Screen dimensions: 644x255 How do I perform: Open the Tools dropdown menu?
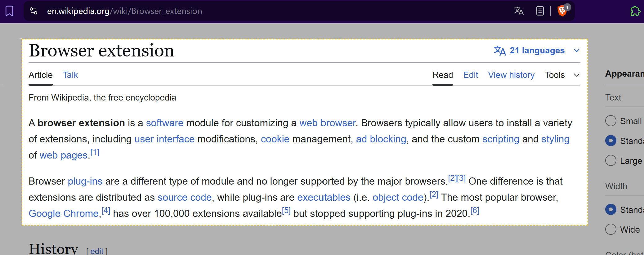[x=561, y=75]
